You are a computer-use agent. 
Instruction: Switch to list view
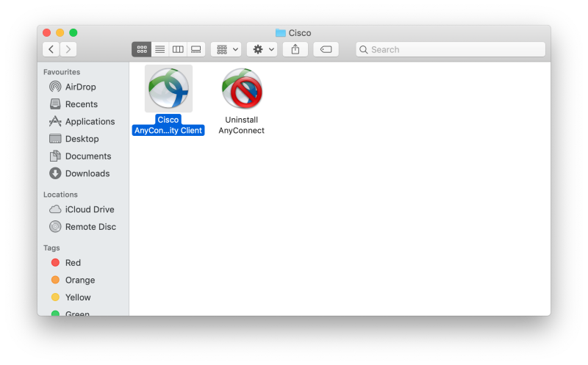pos(160,49)
